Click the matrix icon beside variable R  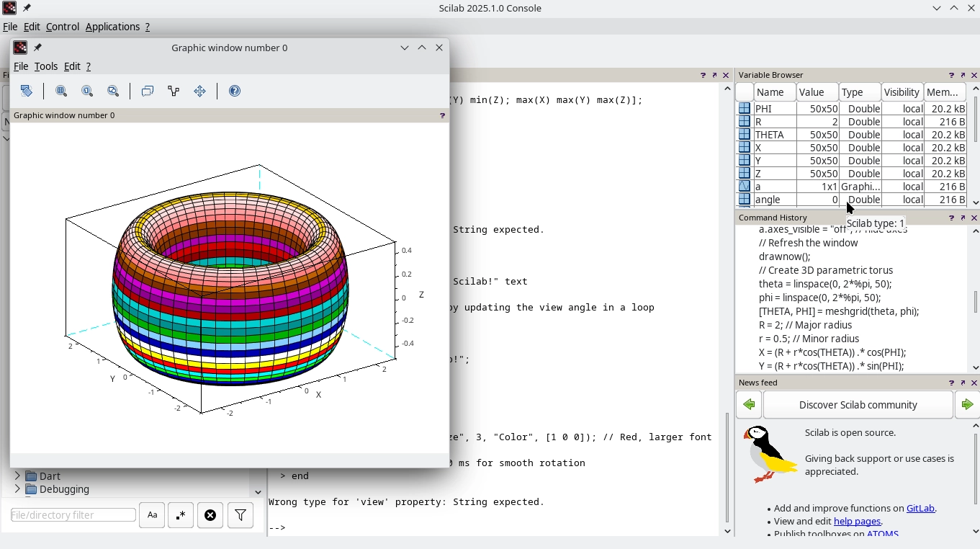pyautogui.click(x=745, y=122)
